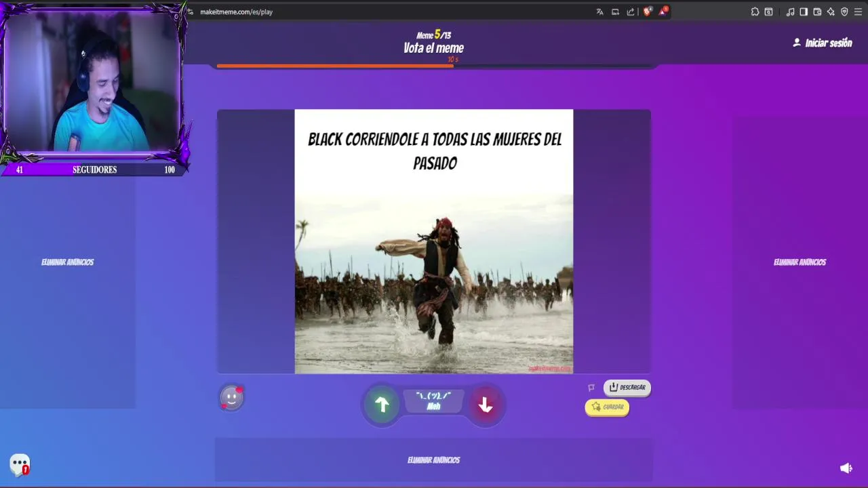Screen dimensions: 868x488
Task: Open the Brave Shields lion icon
Action: (x=647, y=12)
